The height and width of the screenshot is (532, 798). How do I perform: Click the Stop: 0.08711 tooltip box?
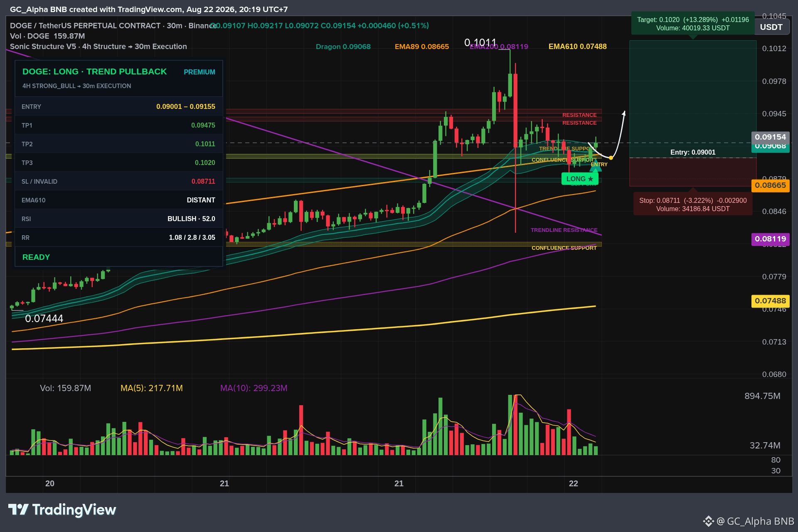[693, 204]
